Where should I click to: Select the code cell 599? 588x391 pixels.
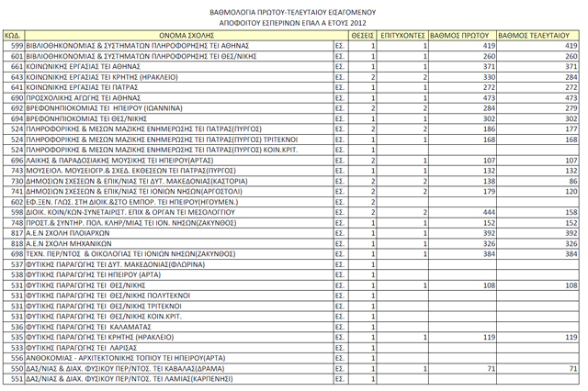(x=17, y=44)
